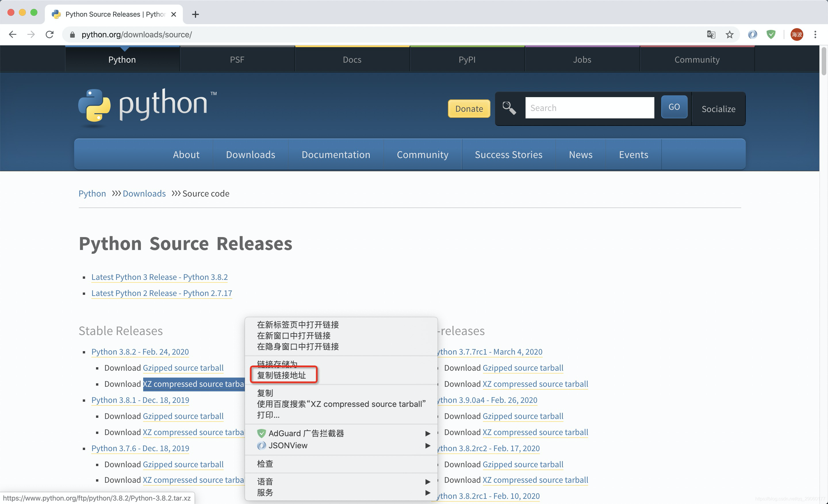Select the Docs top navigation tab

pyautogui.click(x=352, y=59)
